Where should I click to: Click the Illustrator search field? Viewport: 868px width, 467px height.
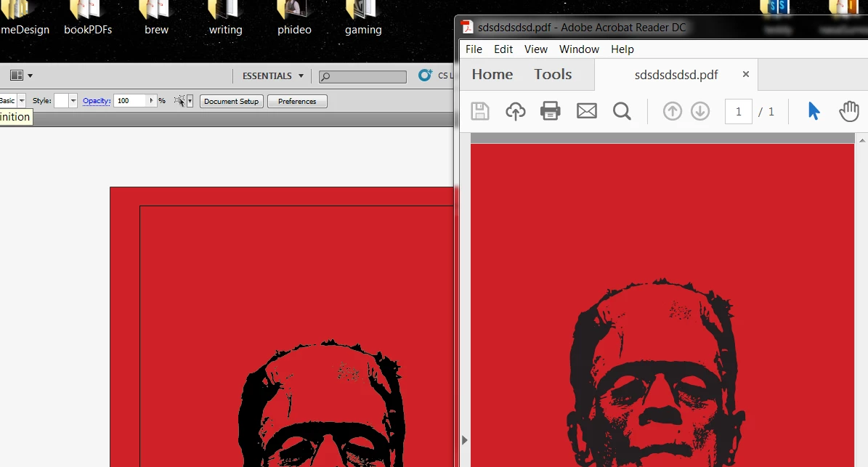[363, 76]
